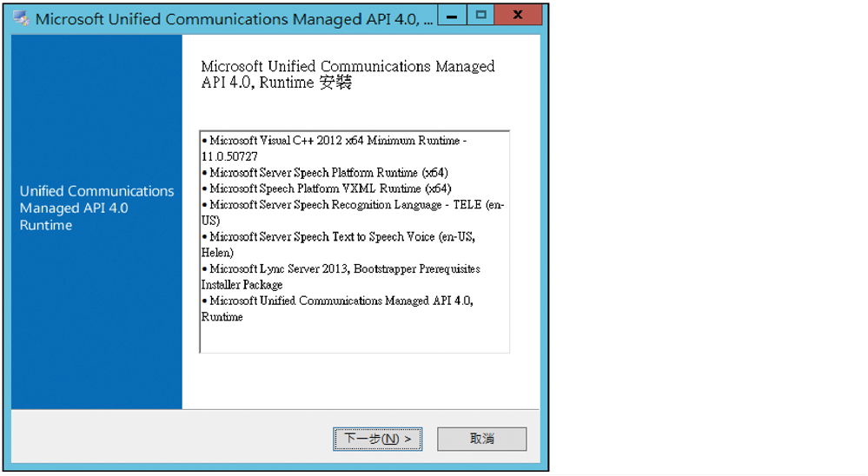Select the Speech Recognition Language TELE entry
Screen dimensions: 868x476
[x=353, y=213]
